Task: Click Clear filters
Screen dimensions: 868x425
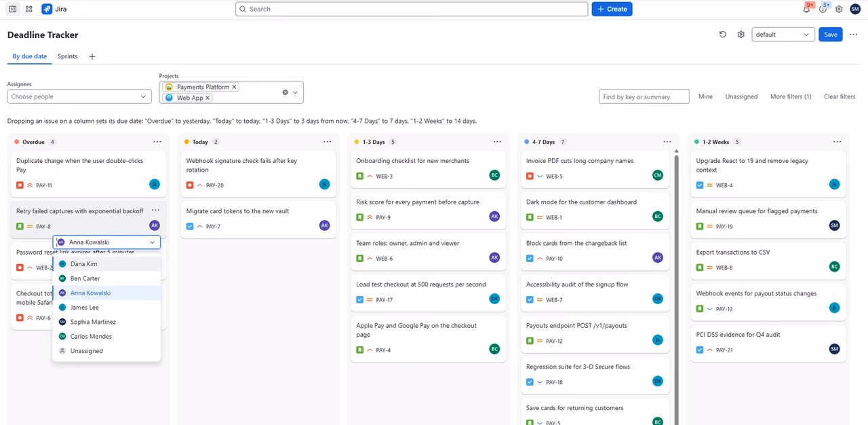Action: point(840,96)
